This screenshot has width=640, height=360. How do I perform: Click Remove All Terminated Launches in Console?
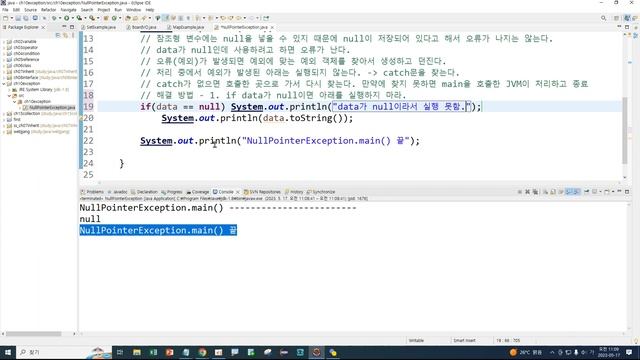pos(535,191)
